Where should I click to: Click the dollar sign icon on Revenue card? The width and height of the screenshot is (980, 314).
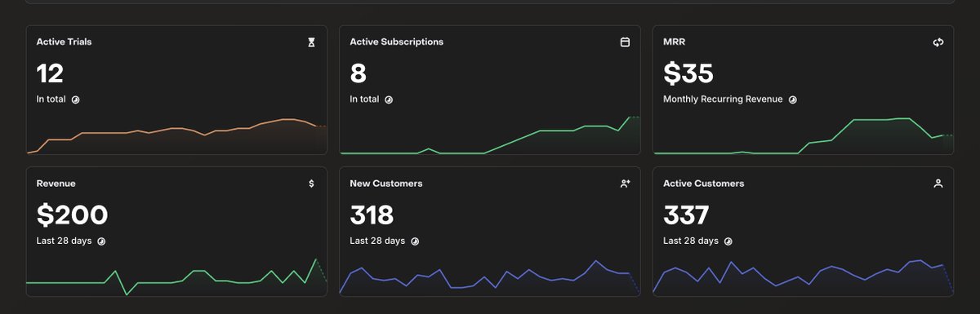[311, 184]
